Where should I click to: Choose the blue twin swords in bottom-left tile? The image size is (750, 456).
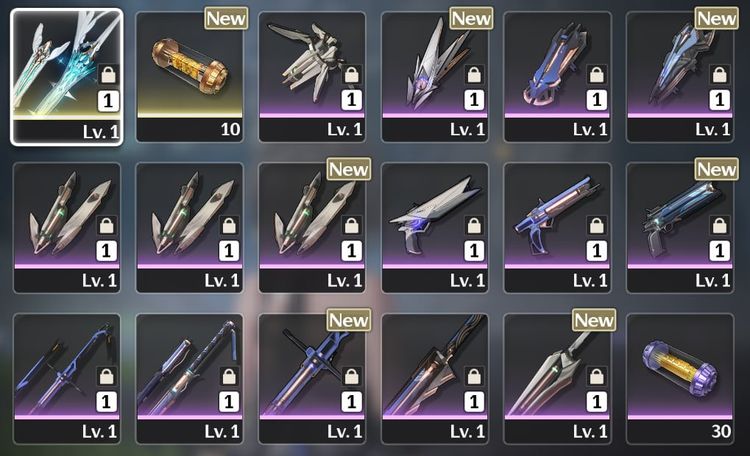(67, 379)
